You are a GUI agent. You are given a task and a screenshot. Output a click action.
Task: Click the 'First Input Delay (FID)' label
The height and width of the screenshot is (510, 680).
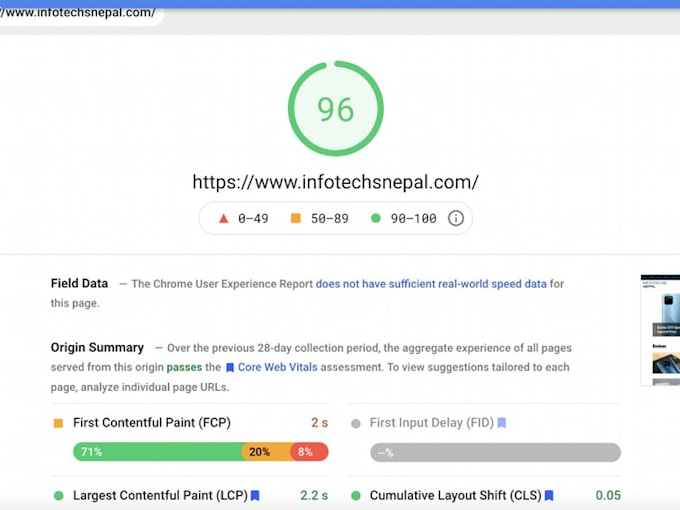pyautogui.click(x=432, y=422)
